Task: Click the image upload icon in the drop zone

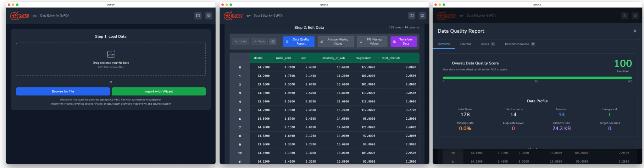Action: coord(111,54)
